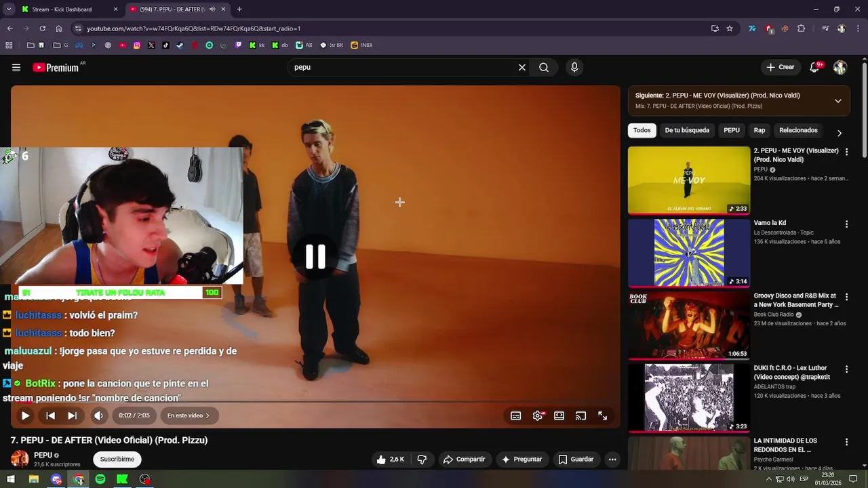Cast the video to a TV

coord(580,415)
